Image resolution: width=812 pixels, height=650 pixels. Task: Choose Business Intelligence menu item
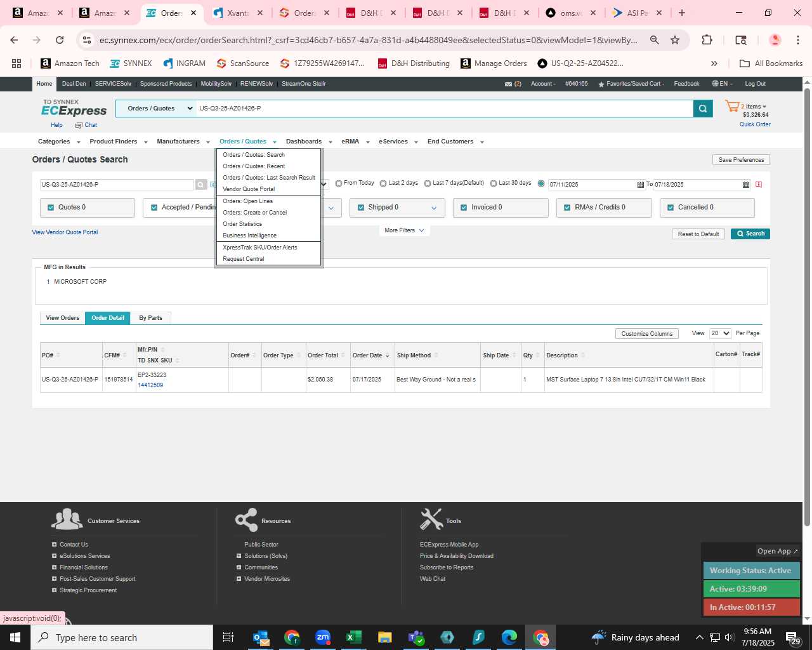point(249,235)
